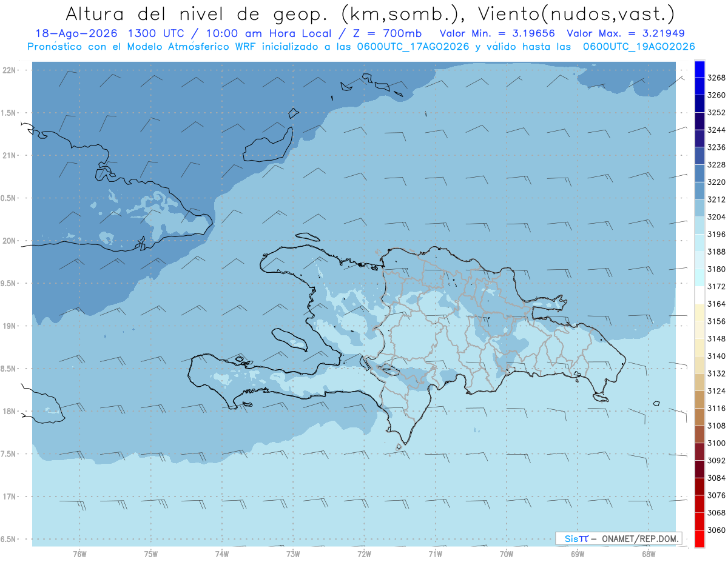728x562 pixels.
Task: Click the main title "Altura del nivel de geop."
Action: coord(198,14)
